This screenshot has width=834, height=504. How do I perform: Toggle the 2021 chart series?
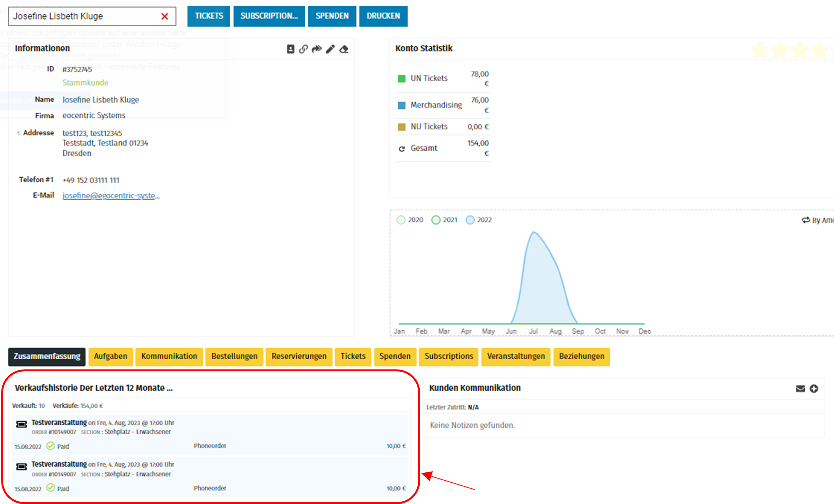(436, 220)
